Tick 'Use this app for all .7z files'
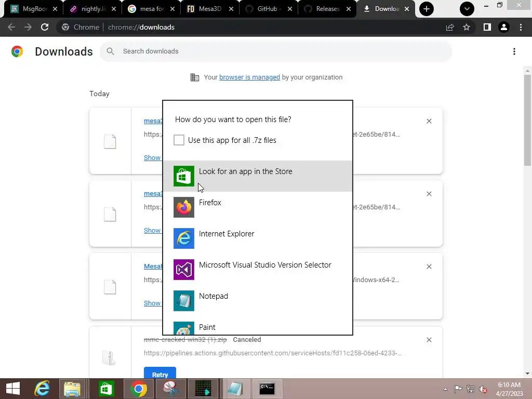Image resolution: width=532 pixels, height=399 pixels. tap(179, 140)
